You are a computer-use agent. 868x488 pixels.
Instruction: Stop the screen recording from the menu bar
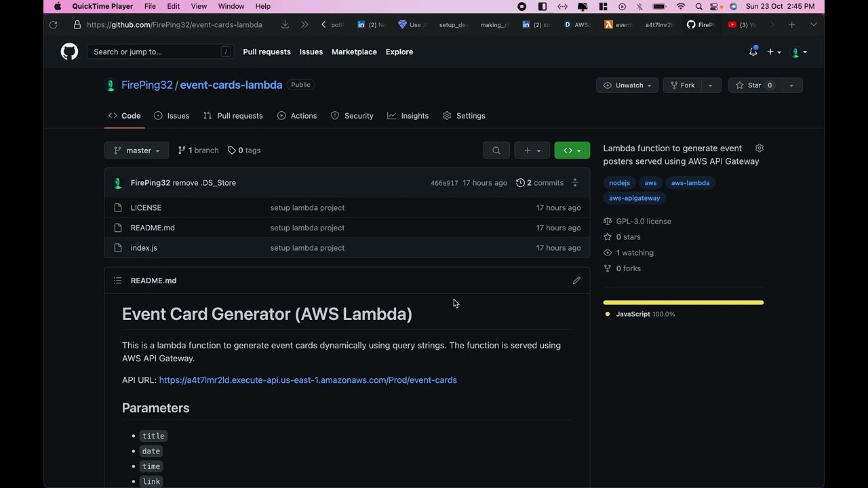pos(521,6)
